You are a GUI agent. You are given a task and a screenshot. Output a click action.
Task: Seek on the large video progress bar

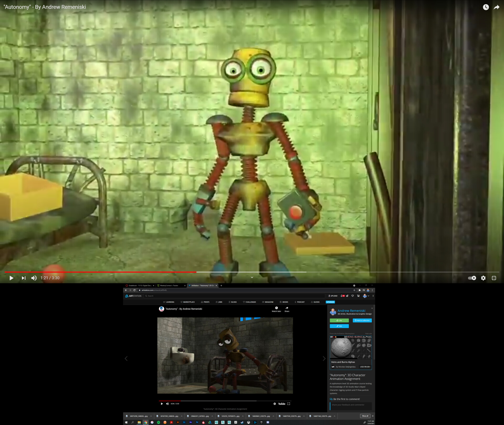(252, 272)
